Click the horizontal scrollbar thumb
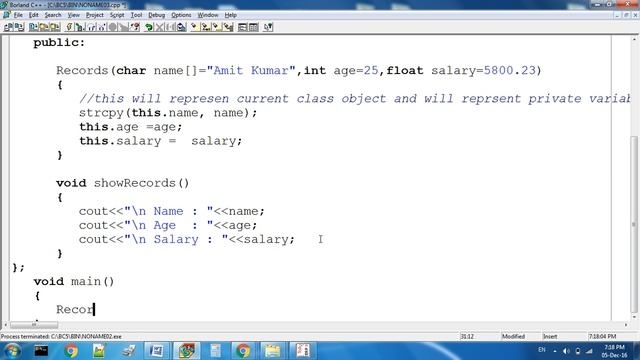 click(x=34, y=325)
